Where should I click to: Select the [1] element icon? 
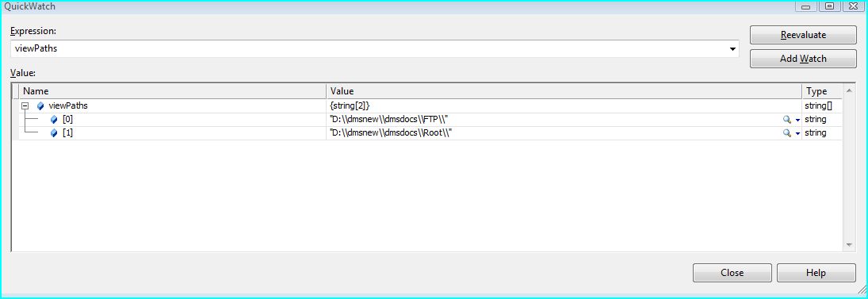54,133
